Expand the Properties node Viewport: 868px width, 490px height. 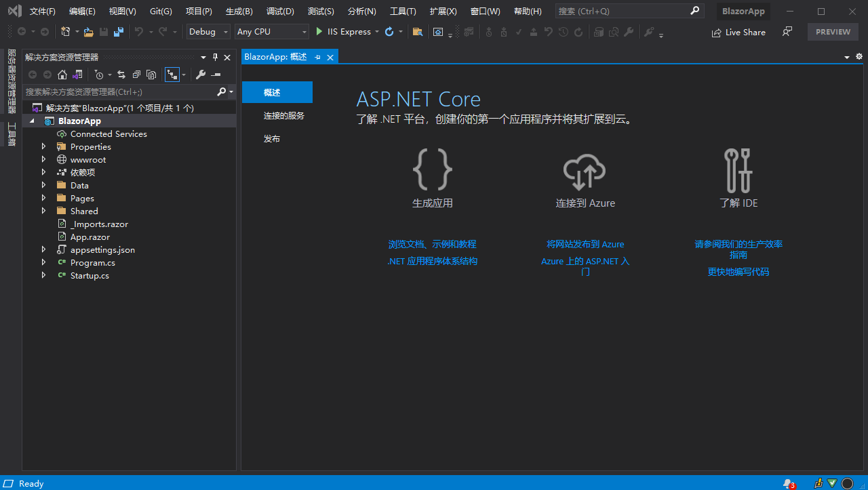44,146
